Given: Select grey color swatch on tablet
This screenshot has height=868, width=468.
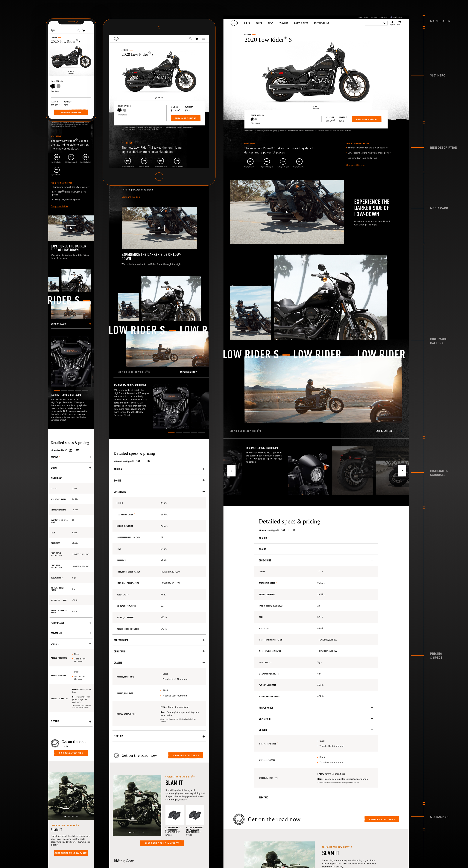Looking at the screenshot, I should coord(125,110).
